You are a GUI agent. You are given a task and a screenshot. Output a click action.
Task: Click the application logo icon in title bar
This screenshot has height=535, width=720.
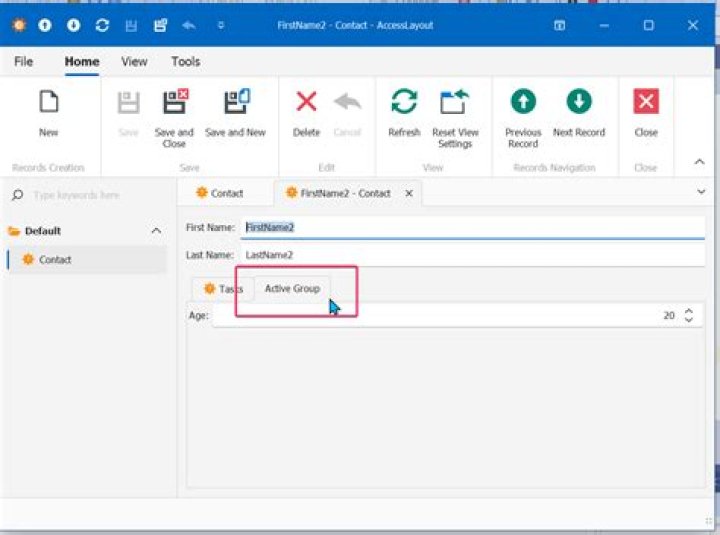(19, 25)
